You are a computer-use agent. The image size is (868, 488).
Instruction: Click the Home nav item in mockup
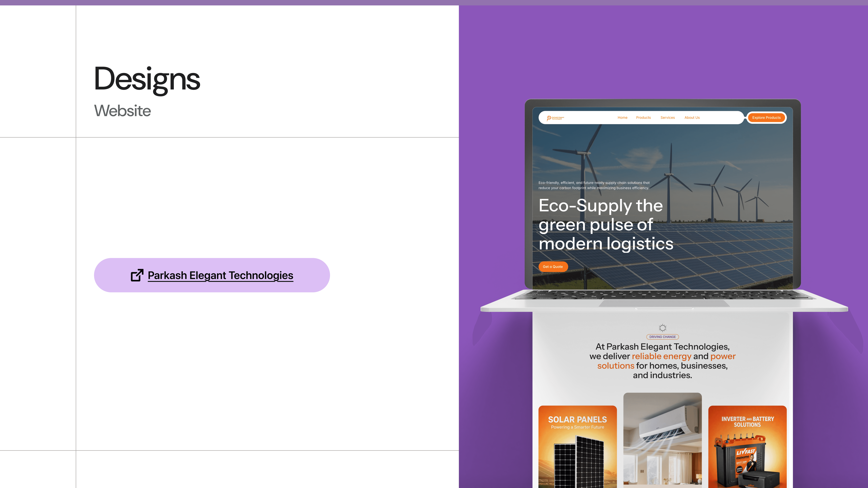point(622,117)
